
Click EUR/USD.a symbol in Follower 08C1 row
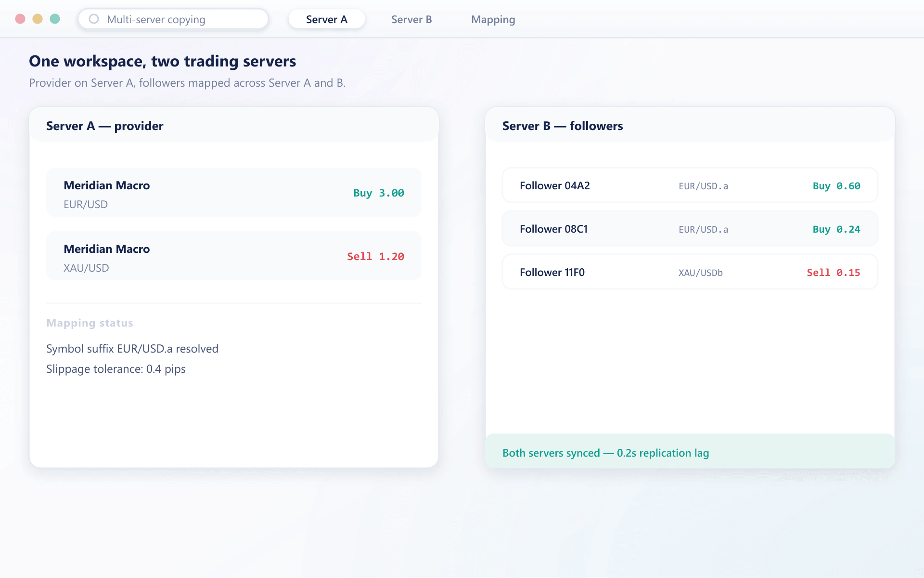click(704, 229)
